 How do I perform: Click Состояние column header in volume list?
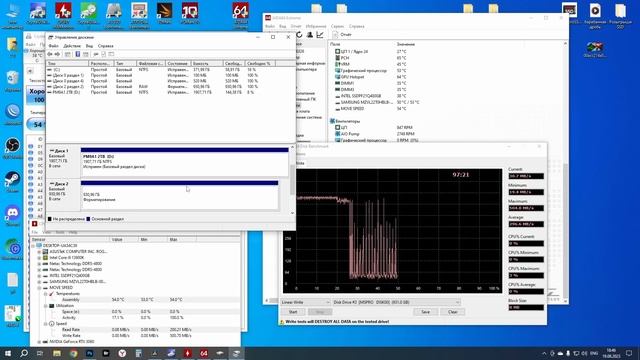[x=178, y=64]
